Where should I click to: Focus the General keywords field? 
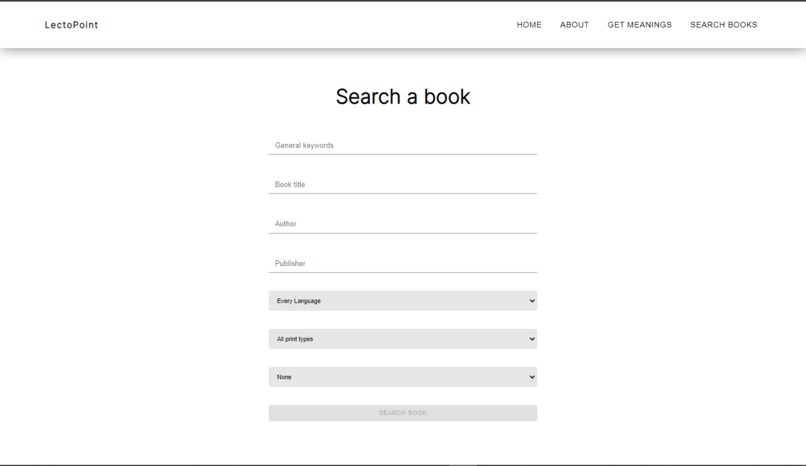tap(402, 145)
